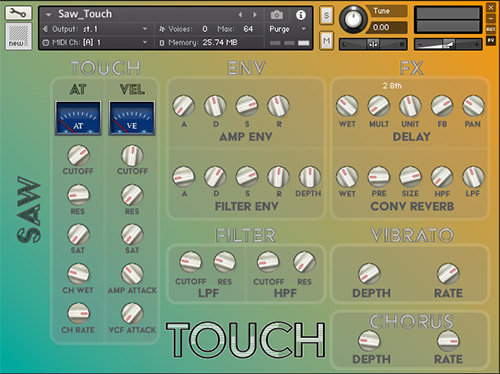The image size is (500, 374).
Task: Click the CONV REVERB WET knob
Action: pyautogui.click(x=347, y=177)
